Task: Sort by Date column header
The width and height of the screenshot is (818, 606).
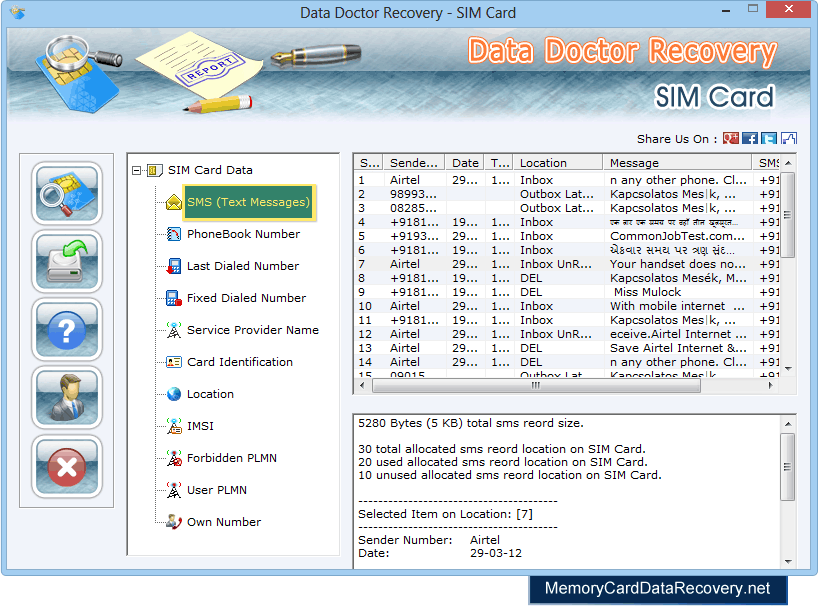Action: tap(464, 163)
